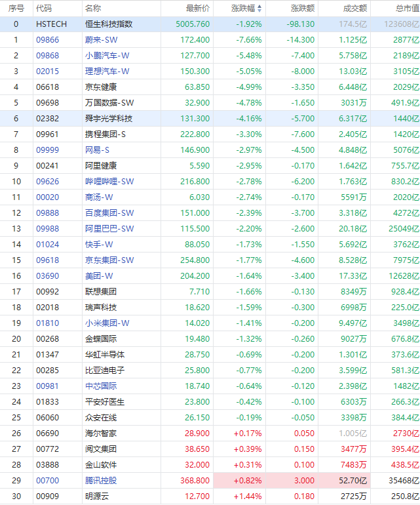Screen dimensions: 420x505
Task: Select 阿里健康 row name
Action: tap(101, 166)
